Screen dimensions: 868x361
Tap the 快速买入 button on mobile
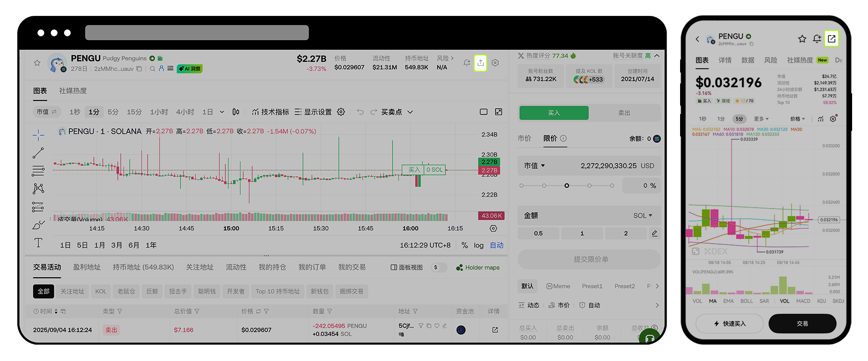click(x=730, y=324)
